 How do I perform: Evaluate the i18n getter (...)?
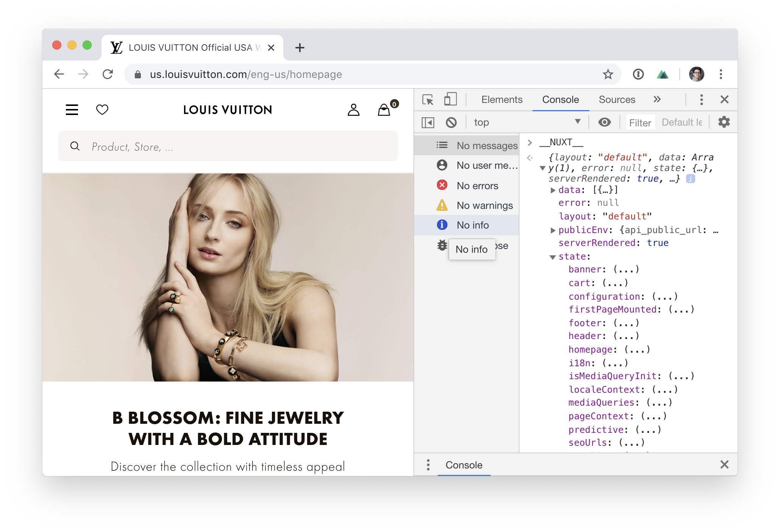615,363
